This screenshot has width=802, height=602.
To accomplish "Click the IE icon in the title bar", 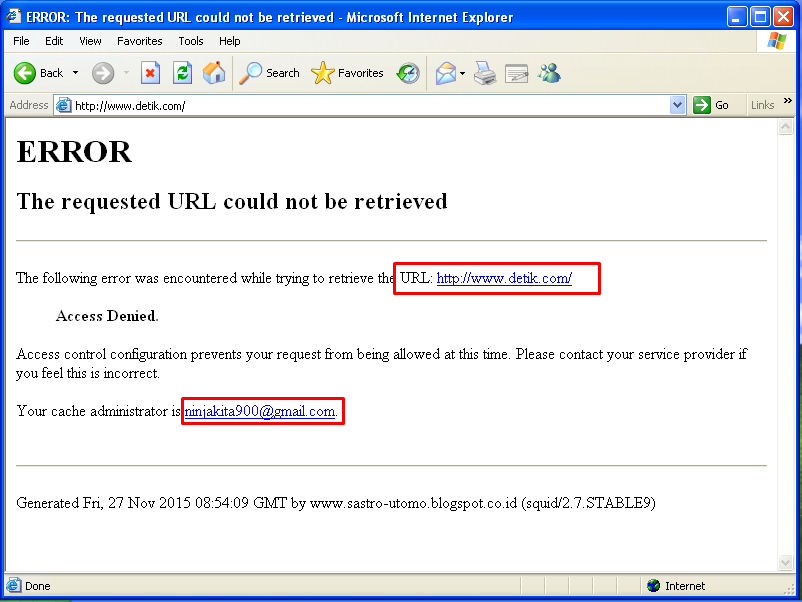I will coord(14,16).
